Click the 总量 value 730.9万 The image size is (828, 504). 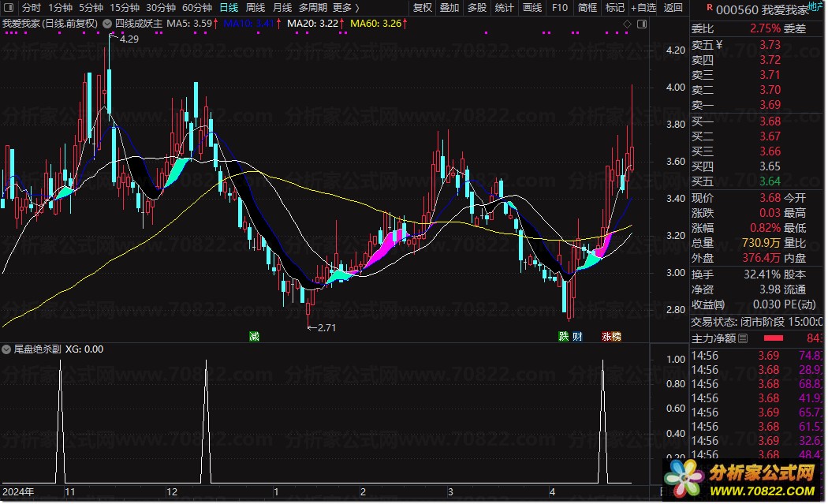pyautogui.click(x=761, y=243)
